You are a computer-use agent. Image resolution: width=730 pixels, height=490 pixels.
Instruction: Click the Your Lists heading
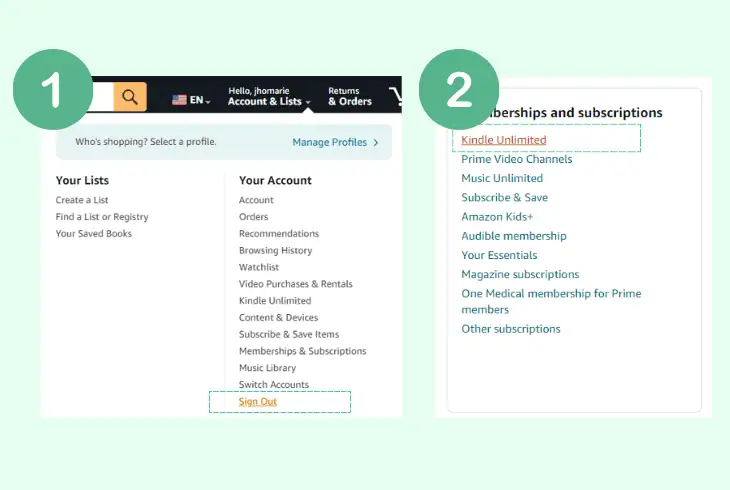(82, 180)
